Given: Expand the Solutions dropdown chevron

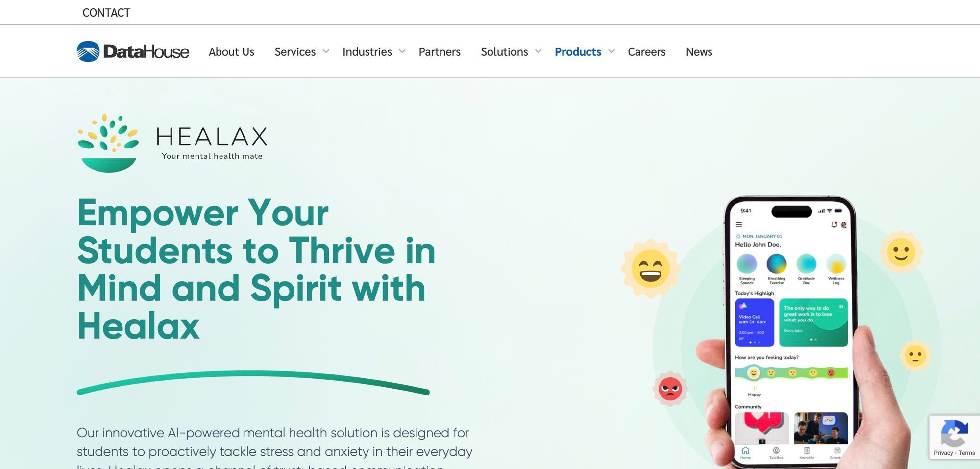Looking at the screenshot, I should [x=538, y=51].
